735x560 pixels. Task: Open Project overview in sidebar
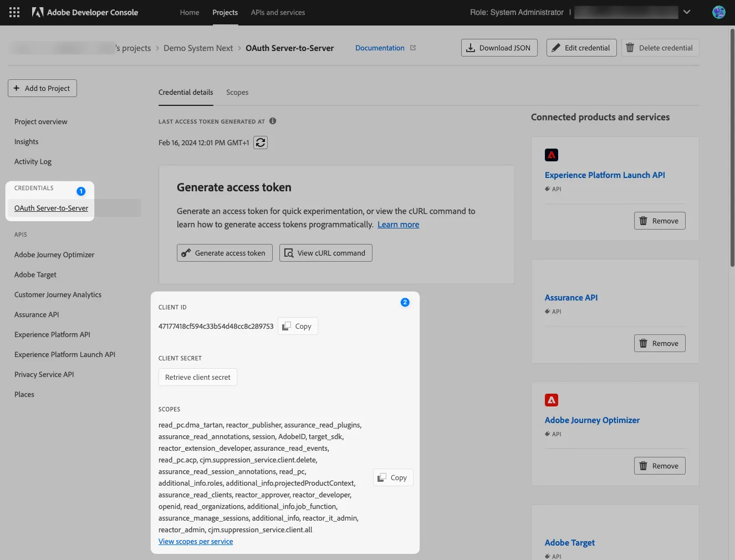41,122
